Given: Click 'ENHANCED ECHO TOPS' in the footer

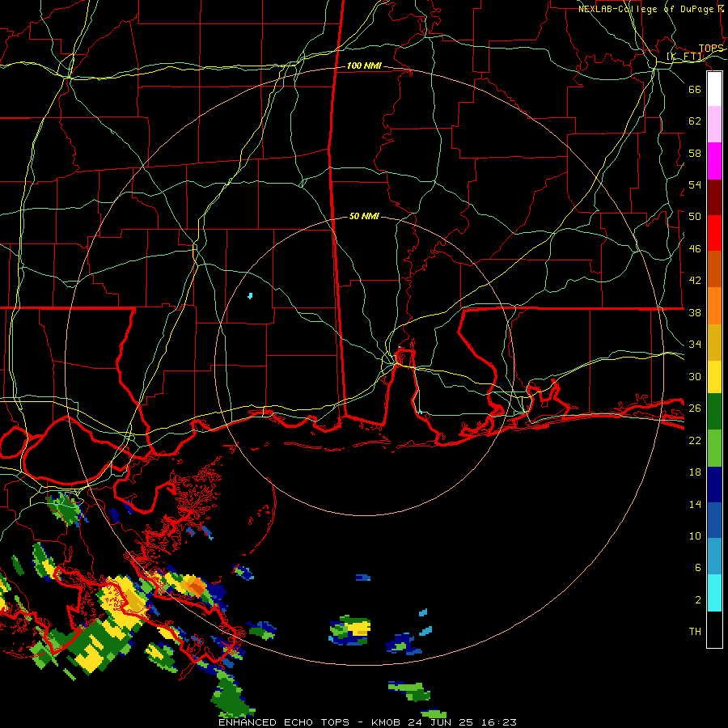Looking at the screenshot, I should point(284,722).
